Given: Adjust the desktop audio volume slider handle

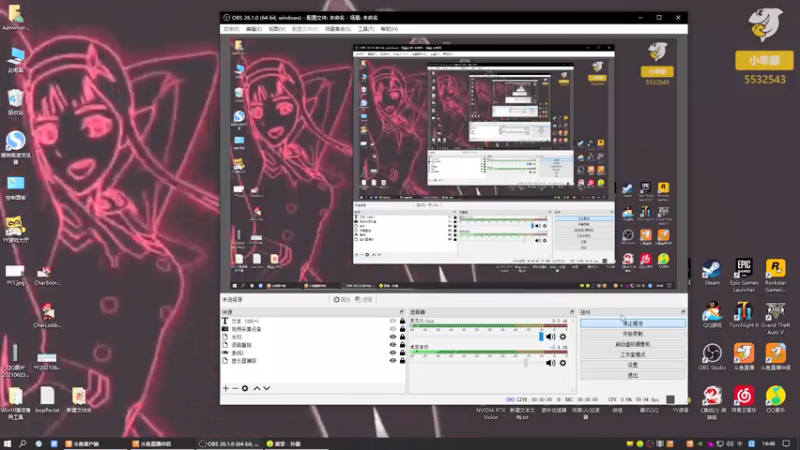Looking at the screenshot, I should (x=526, y=363).
